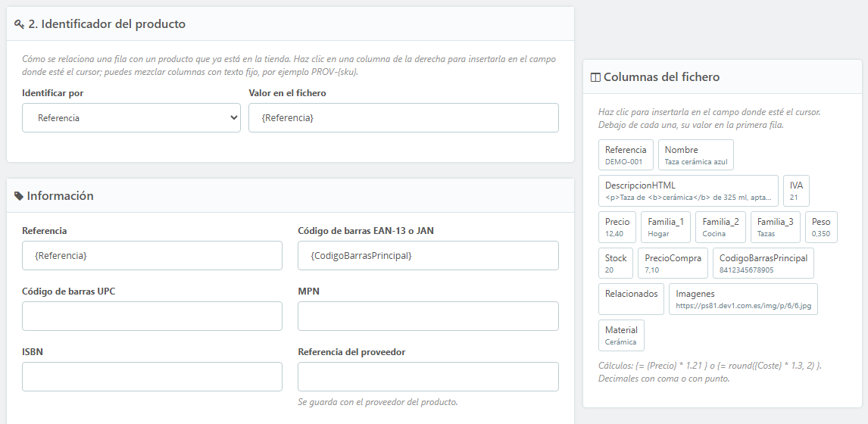The height and width of the screenshot is (424, 868).
Task: Open the Identificar por dropdown
Action: [131, 118]
